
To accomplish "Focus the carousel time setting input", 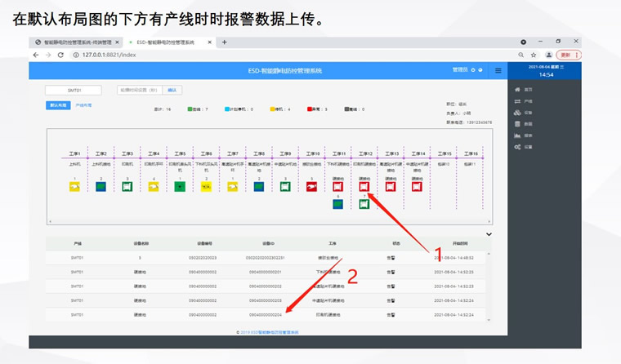I will point(140,91).
